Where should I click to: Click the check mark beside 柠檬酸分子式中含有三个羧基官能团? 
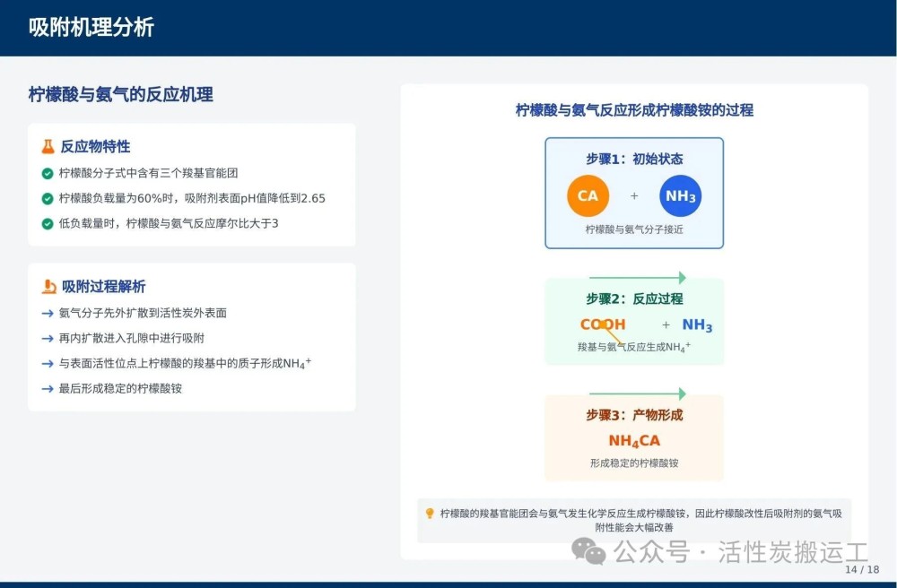pos(48,173)
